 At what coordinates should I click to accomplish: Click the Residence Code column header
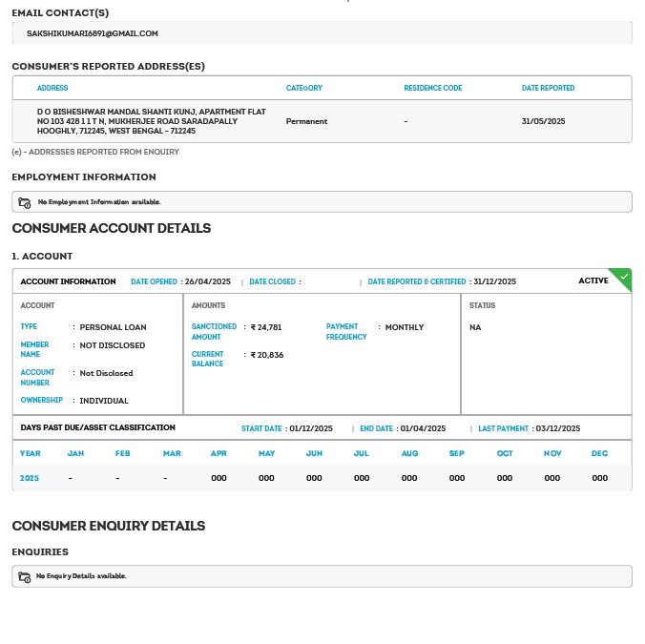tap(432, 88)
